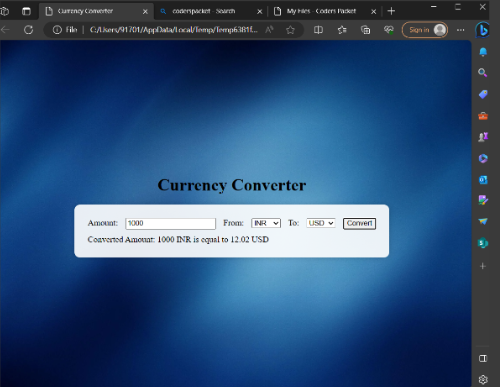Image resolution: width=500 pixels, height=387 pixels.
Task: Toggle the sidebar panel visibility icon
Action: point(483,358)
